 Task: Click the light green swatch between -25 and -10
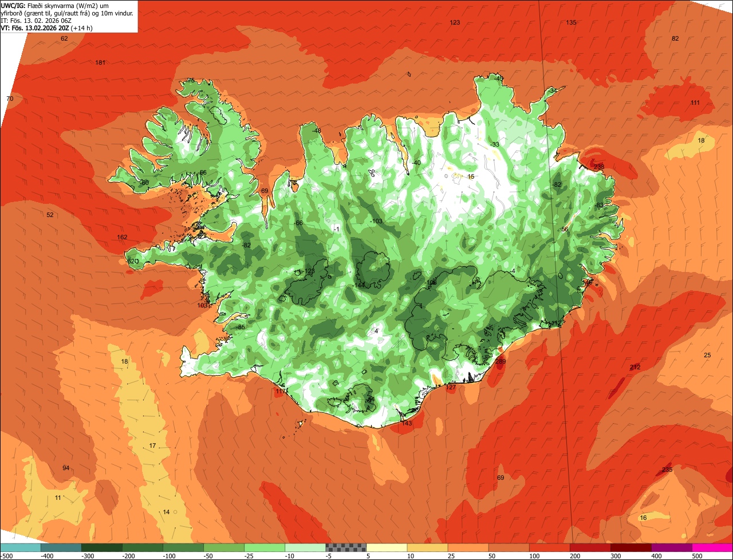[x=265, y=547]
